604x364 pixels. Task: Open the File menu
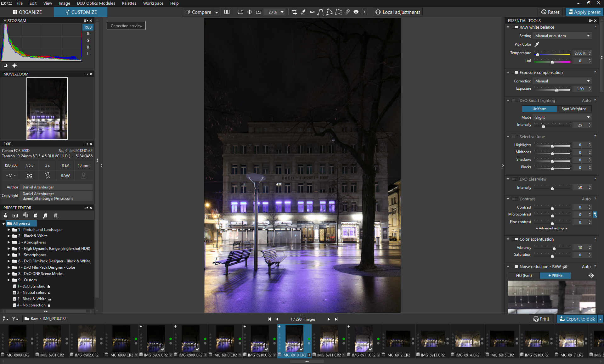pyautogui.click(x=20, y=3)
